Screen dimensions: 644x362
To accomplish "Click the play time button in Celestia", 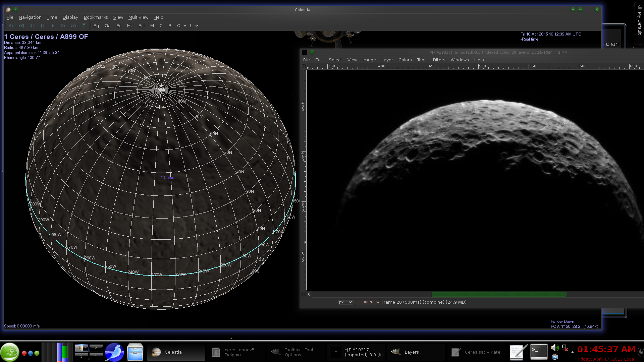I will click(53, 26).
